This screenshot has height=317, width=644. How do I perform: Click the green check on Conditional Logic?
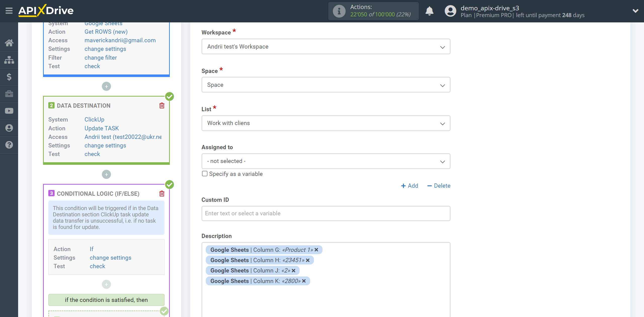coord(170,184)
